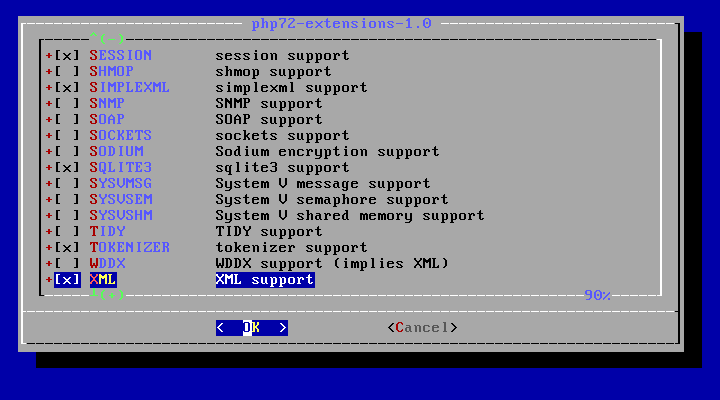Uncheck the SQLITE3 checkbox

point(67,168)
